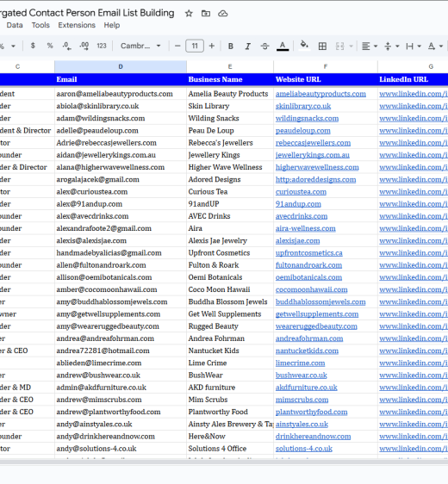
Task: Open the Help menu
Action: coord(112,25)
